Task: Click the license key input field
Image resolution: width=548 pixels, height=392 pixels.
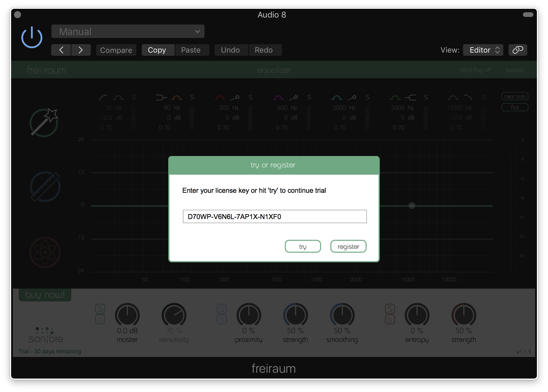Action: pos(275,216)
